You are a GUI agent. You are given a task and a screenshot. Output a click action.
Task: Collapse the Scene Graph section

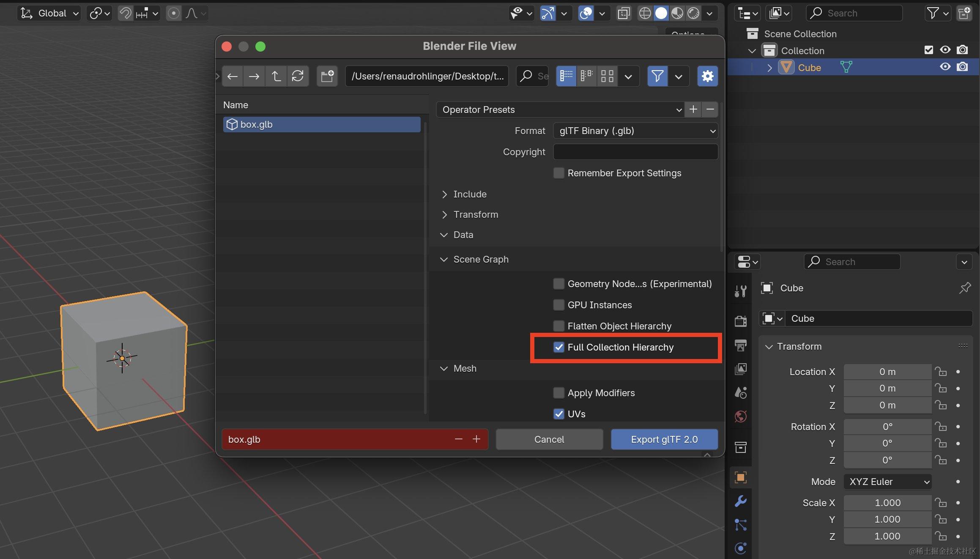481,259
